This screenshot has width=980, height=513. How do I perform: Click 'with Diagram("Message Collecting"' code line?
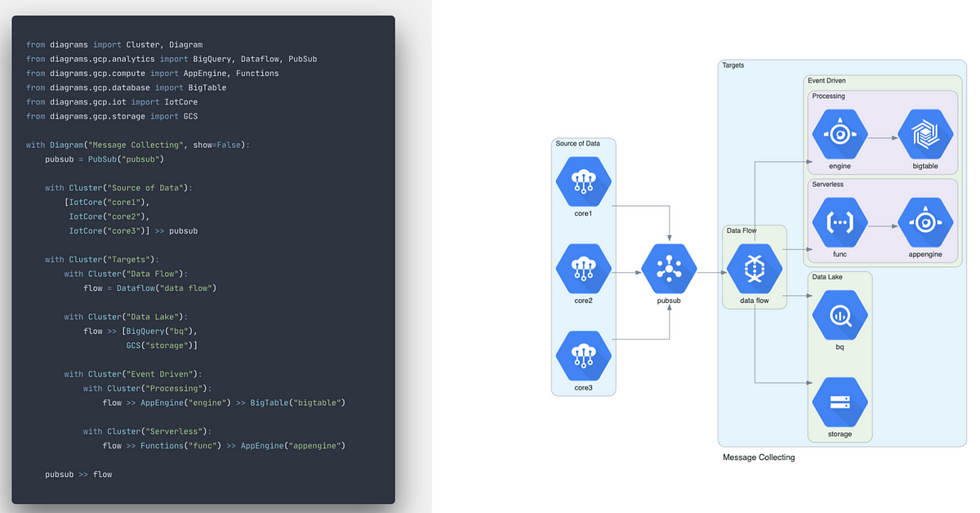click(138, 145)
